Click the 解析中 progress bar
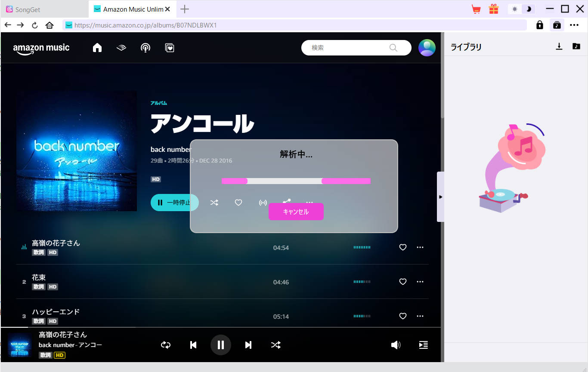 point(296,181)
